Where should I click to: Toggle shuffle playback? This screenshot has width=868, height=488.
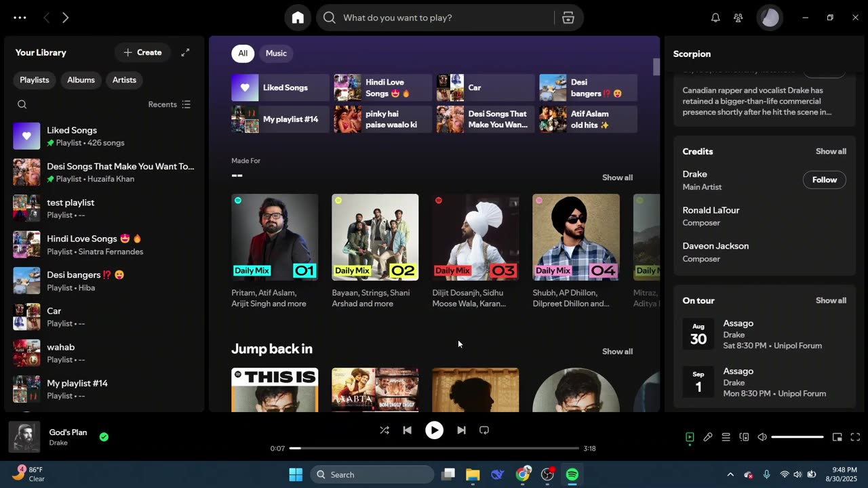[384, 430]
